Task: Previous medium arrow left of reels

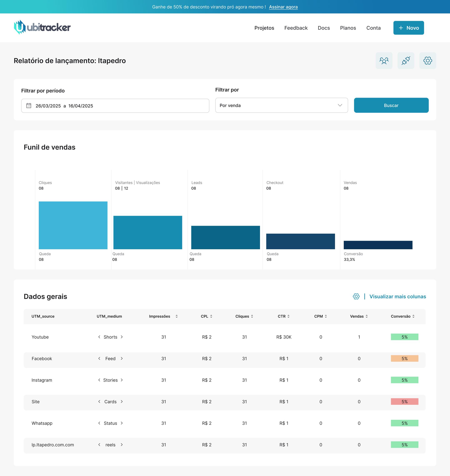Action: [x=99, y=445]
